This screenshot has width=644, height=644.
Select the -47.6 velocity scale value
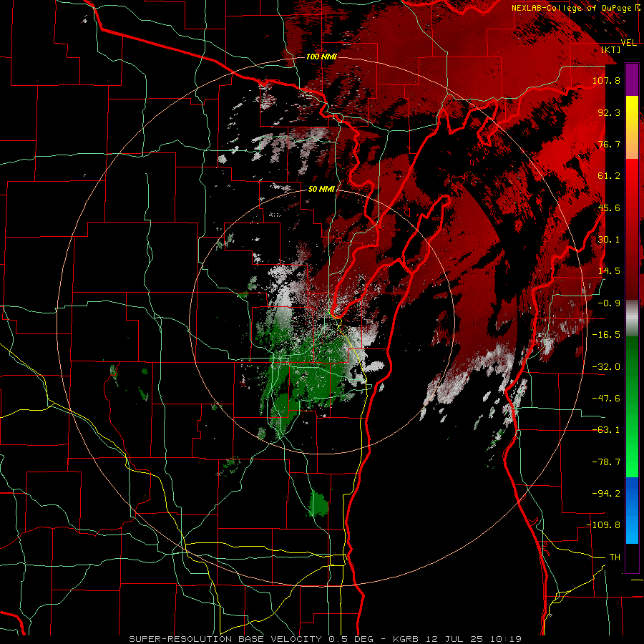pyautogui.click(x=606, y=399)
